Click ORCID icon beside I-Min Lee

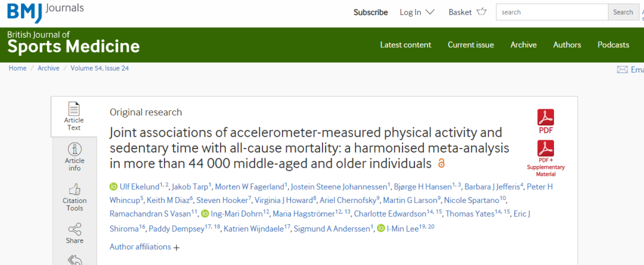(x=381, y=229)
